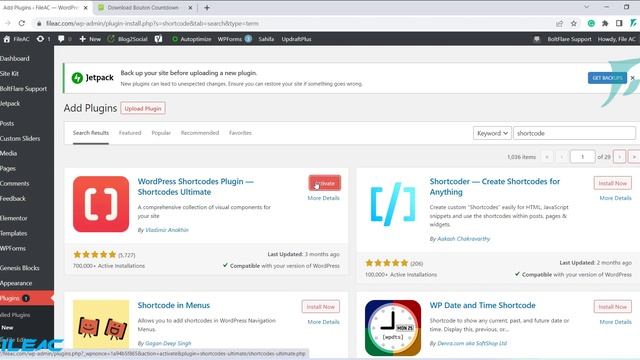
Task: Switch to the Popular tab
Action: point(161,133)
